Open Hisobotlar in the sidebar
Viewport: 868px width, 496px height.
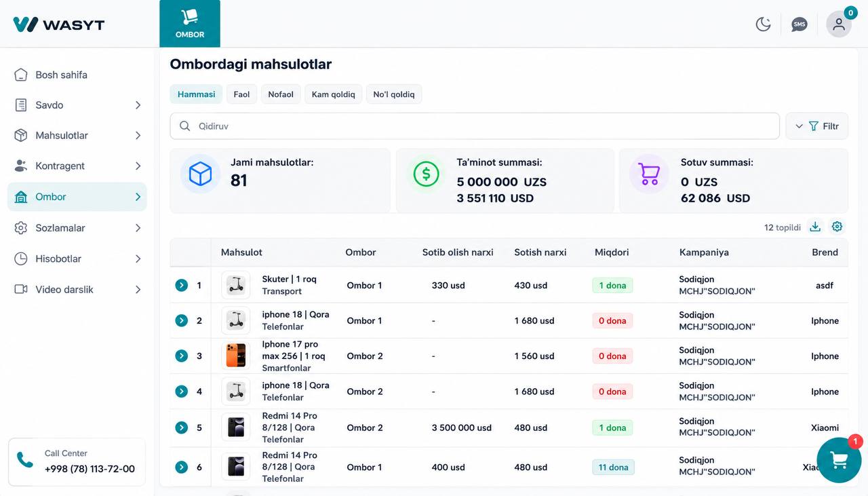click(77, 259)
